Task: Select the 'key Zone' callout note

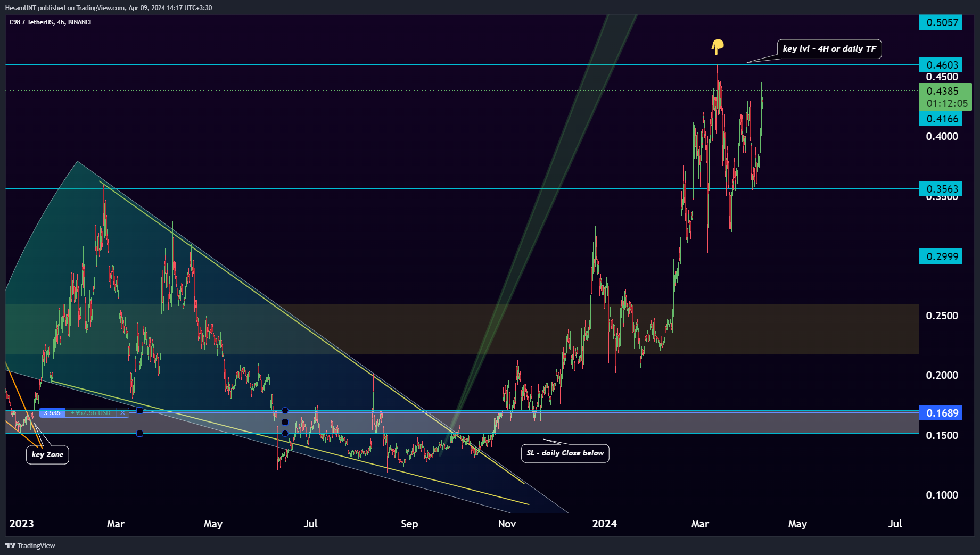Action: 47,454
